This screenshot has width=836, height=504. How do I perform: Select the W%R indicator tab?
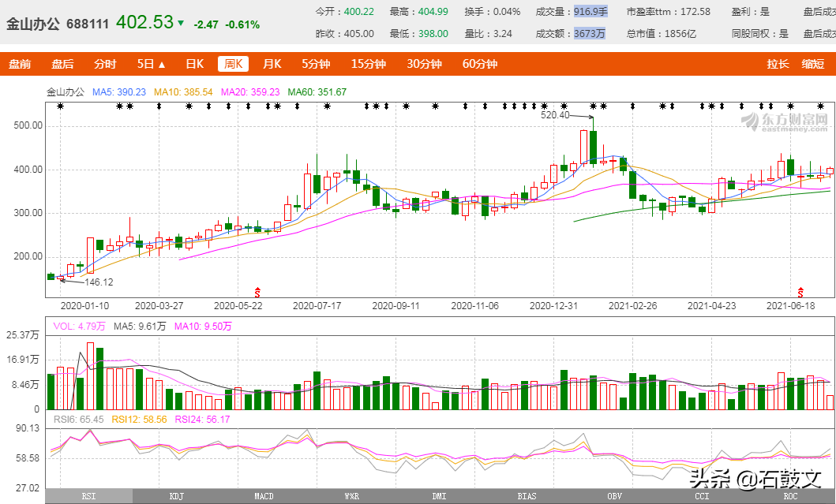tap(352, 496)
